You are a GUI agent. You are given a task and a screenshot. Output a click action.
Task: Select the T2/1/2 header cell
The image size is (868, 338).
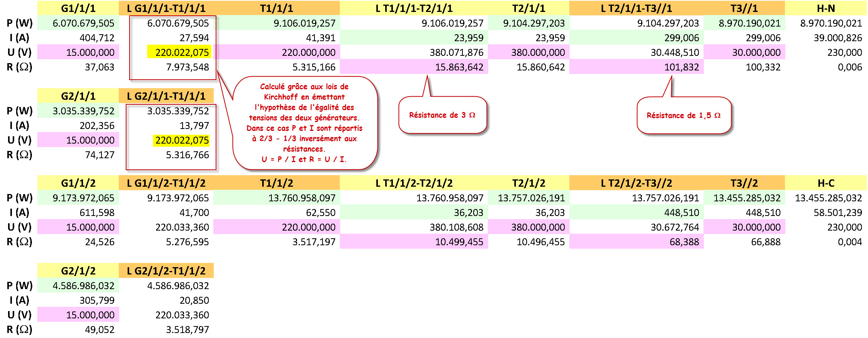[x=529, y=183]
